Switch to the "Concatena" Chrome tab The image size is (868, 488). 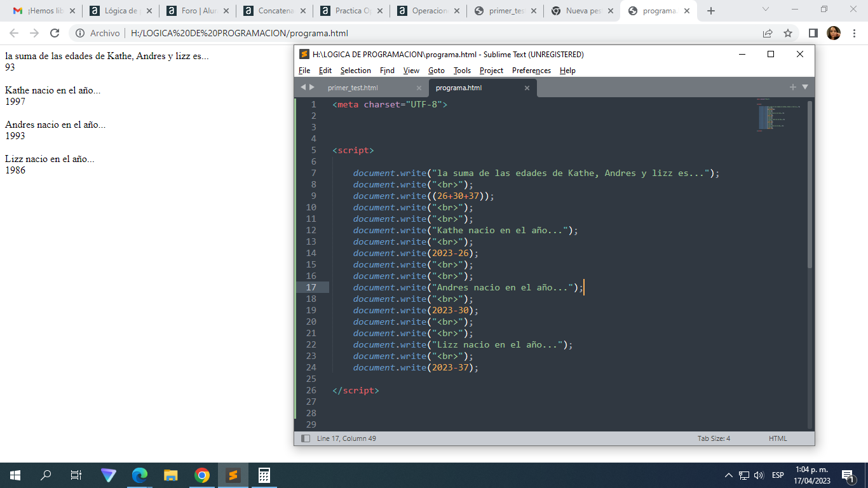tap(274, 11)
